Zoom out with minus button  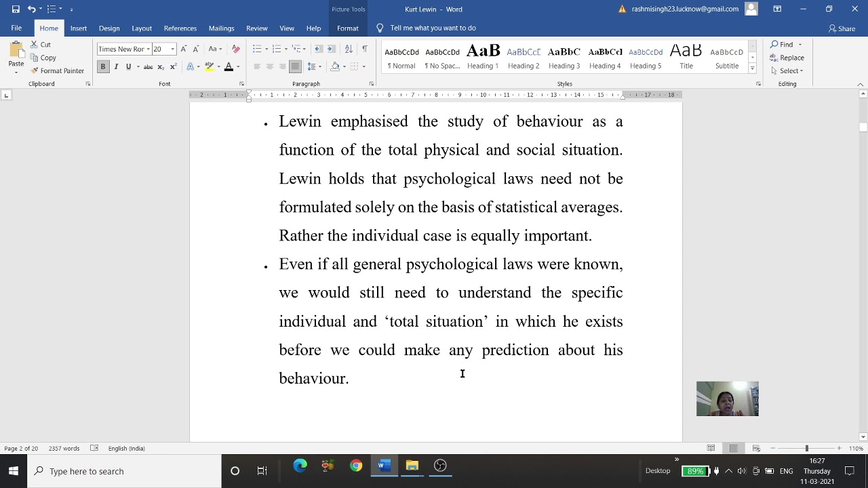tap(772, 448)
